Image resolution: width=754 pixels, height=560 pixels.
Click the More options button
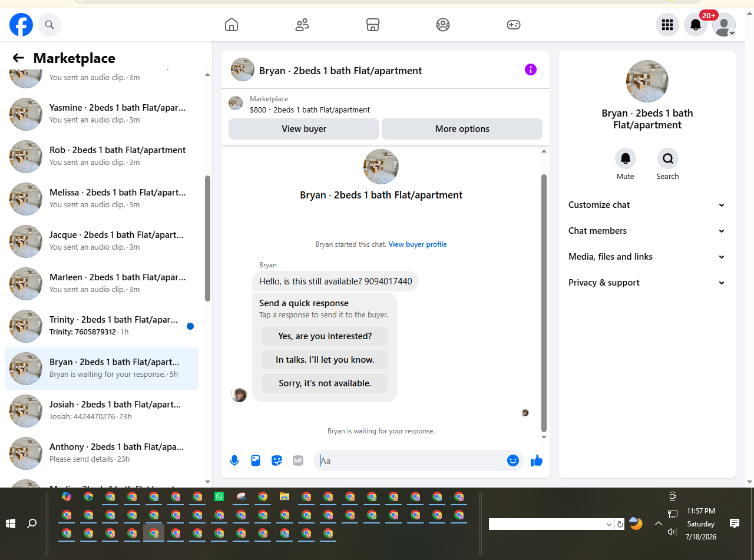(462, 129)
